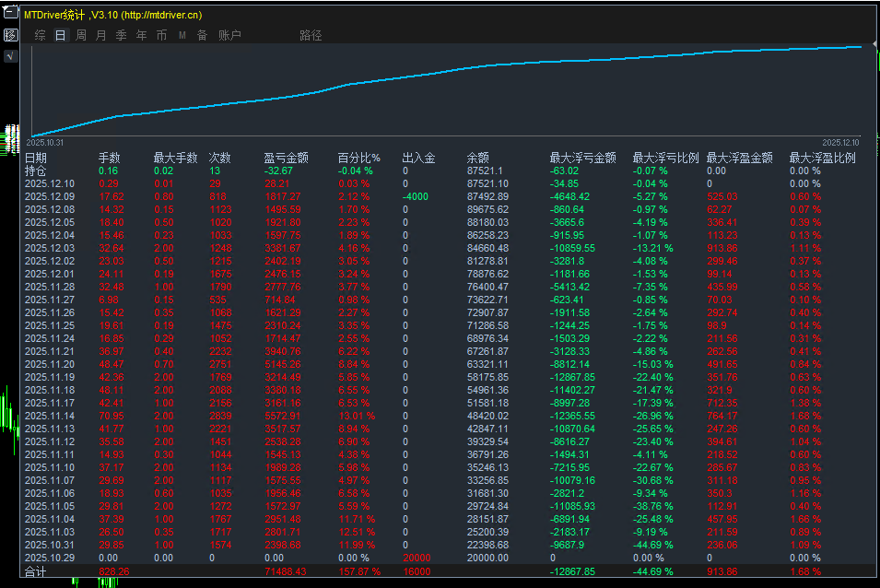
Task: Click the 合计 totals row label
Action: (35, 571)
